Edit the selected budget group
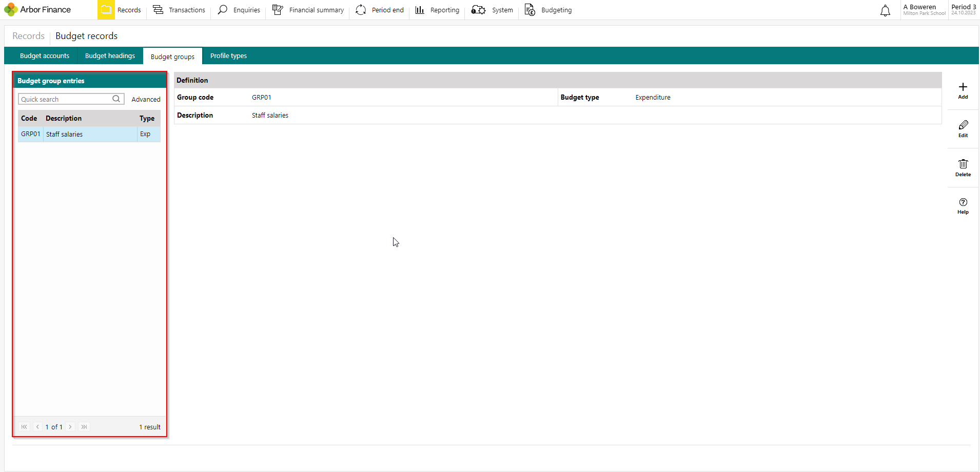 tap(963, 129)
